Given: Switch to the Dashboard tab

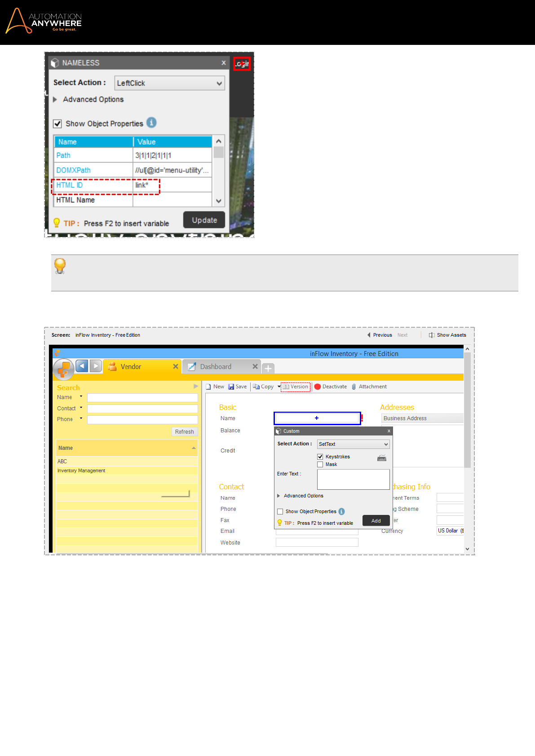Looking at the screenshot, I should tap(222, 366).
